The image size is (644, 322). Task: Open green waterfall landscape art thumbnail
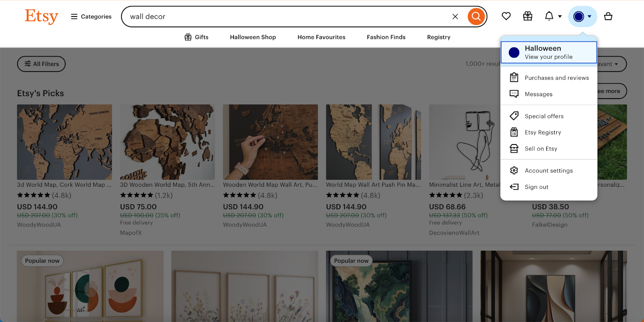coord(399,286)
